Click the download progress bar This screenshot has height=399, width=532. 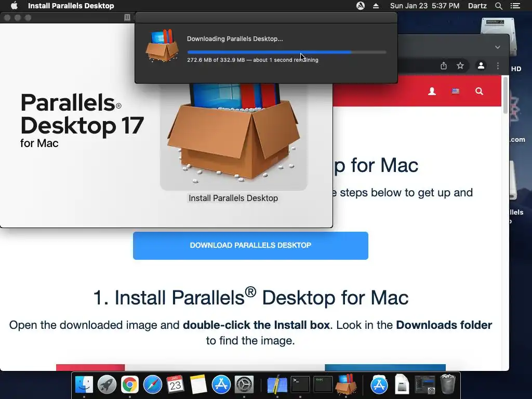pyautogui.click(x=287, y=52)
